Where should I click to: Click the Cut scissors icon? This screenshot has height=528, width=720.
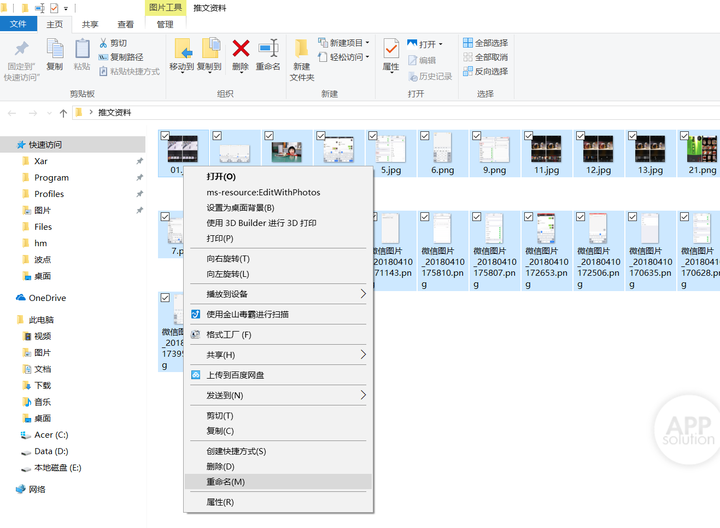103,43
